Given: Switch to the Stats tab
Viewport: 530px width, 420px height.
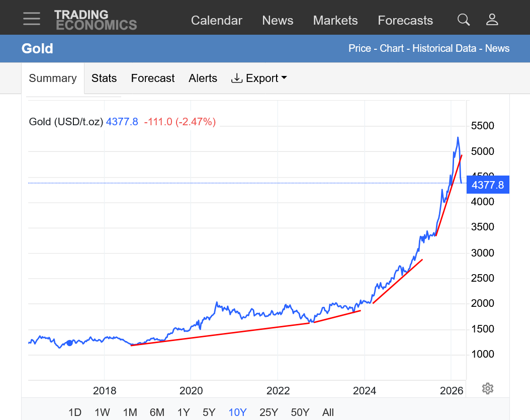Looking at the screenshot, I should coord(104,78).
